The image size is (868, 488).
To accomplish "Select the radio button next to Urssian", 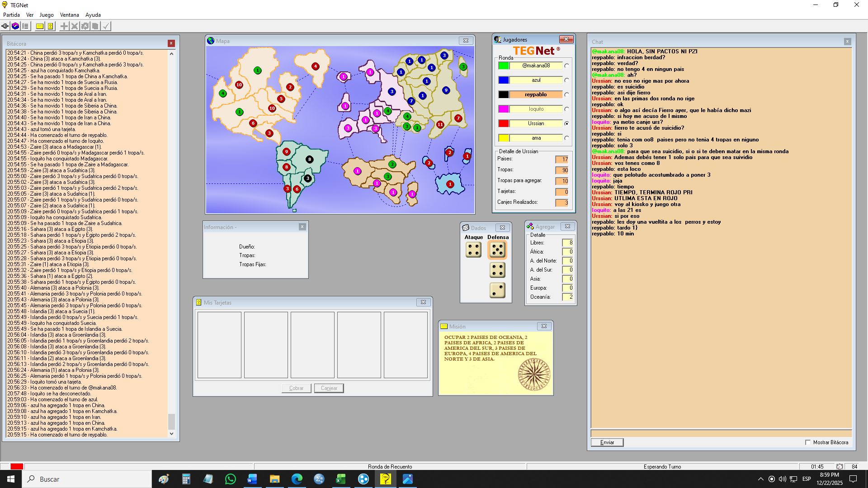I will point(566,123).
